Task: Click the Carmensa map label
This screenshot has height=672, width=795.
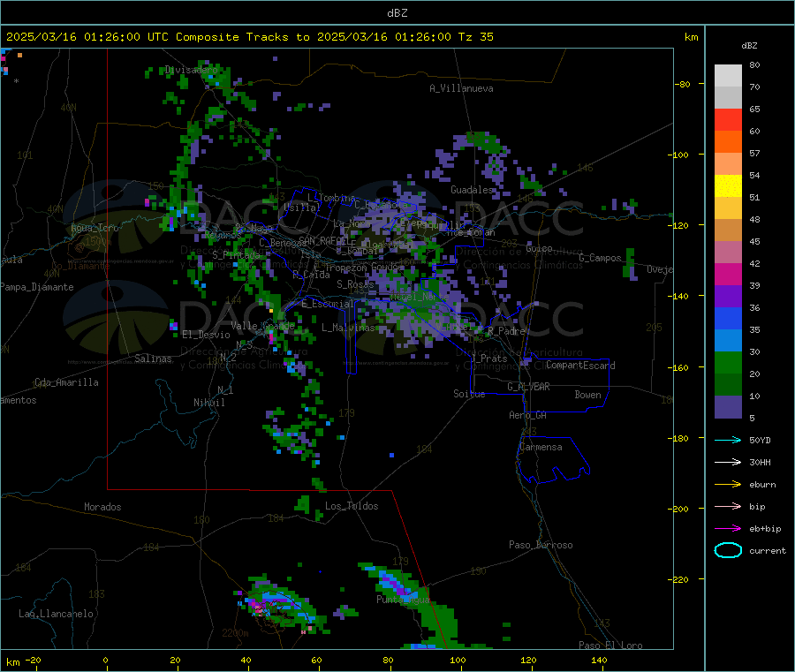Action: tap(541, 447)
